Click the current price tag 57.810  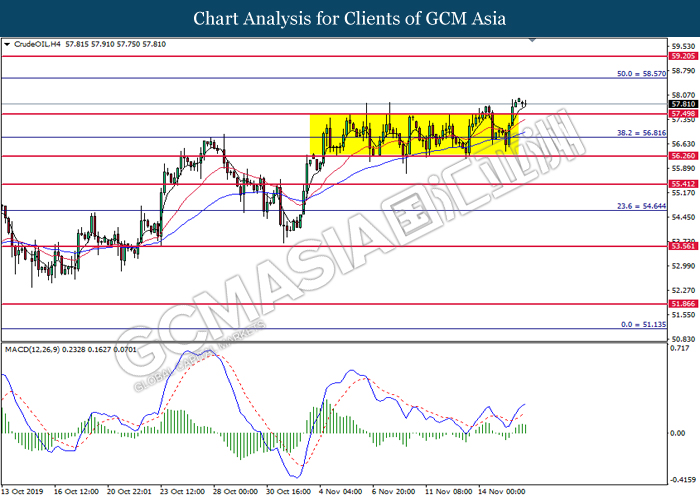point(683,104)
